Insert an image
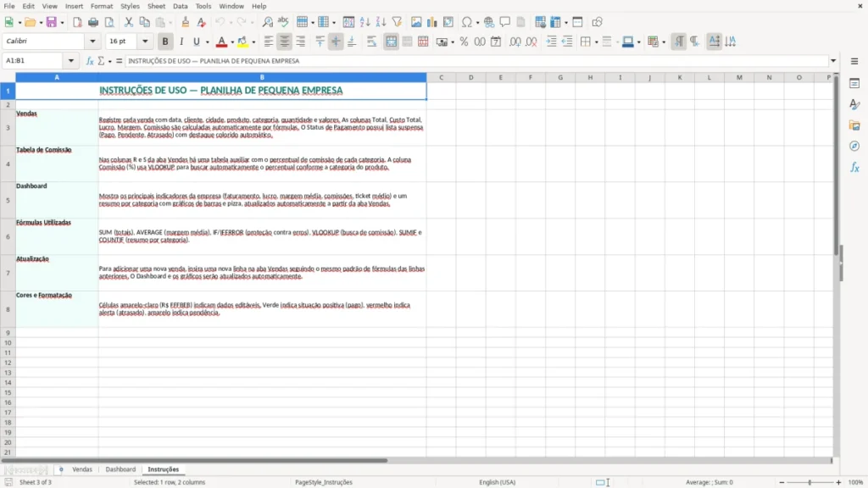This screenshot has height=488, width=868. pyautogui.click(x=416, y=22)
